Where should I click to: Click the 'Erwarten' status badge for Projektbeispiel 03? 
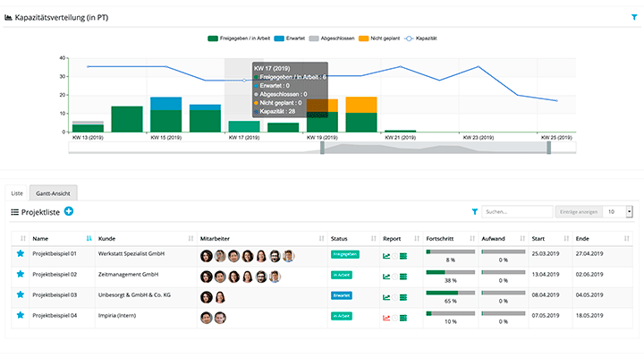pyautogui.click(x=342, y=295)
